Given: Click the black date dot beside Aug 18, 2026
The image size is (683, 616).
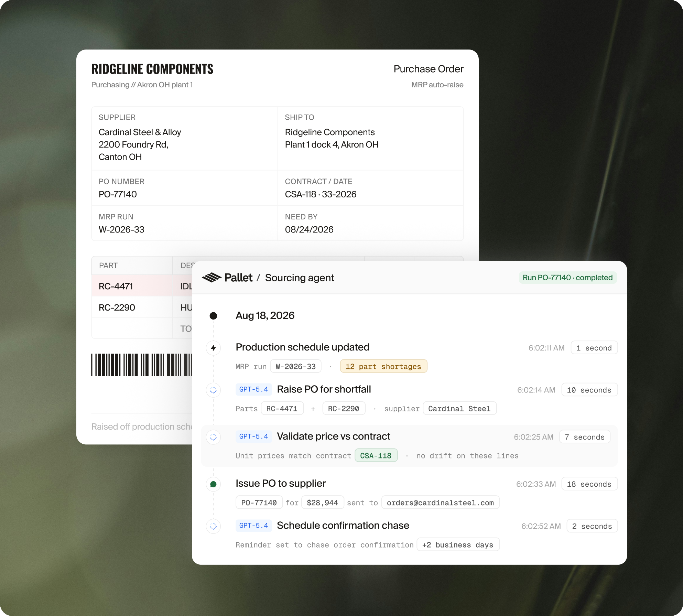Looking at the screenshot, I should [x=213, y=316].
